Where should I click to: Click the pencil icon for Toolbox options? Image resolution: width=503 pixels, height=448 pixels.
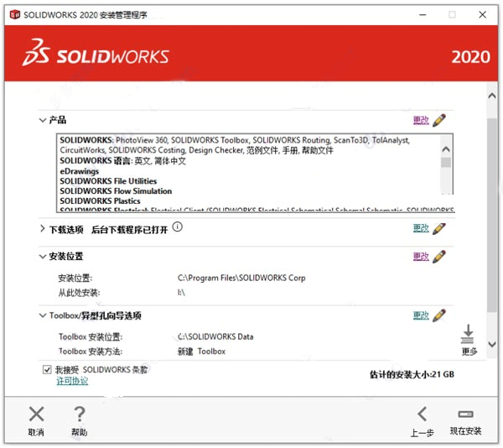pos(439,315)
